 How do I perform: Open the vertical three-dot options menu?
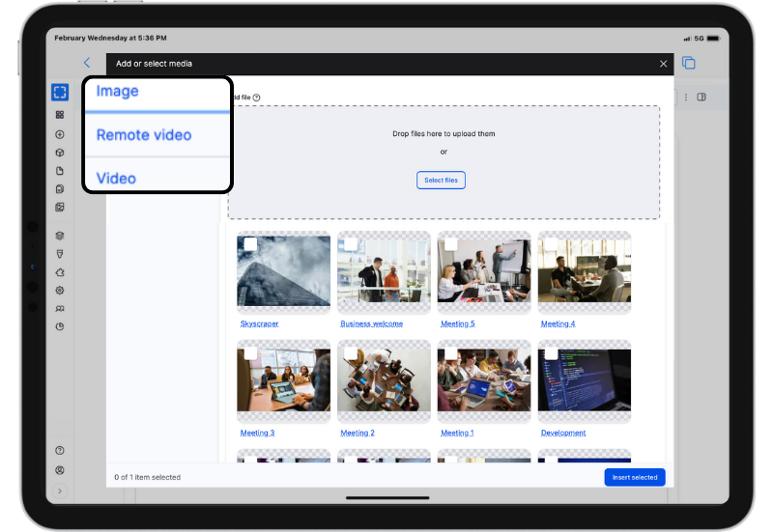click(686, 97)
